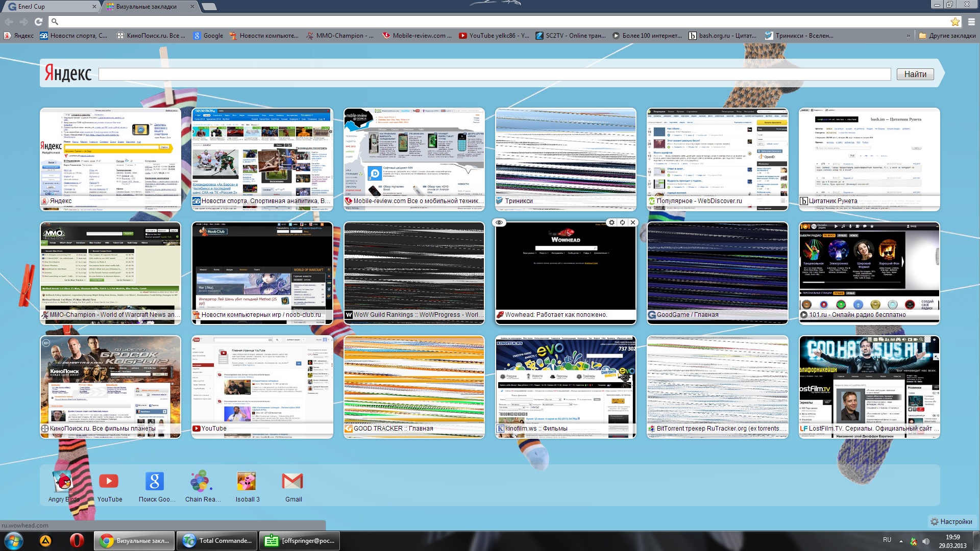Open SC2TV bookmark in bar
Viewport: 980px width, 551px height.
pyautogui.click(x=571, y=36)
